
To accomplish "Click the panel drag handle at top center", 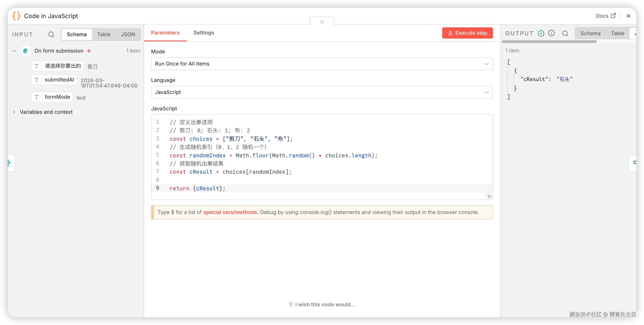I will (x=322, y=22).
